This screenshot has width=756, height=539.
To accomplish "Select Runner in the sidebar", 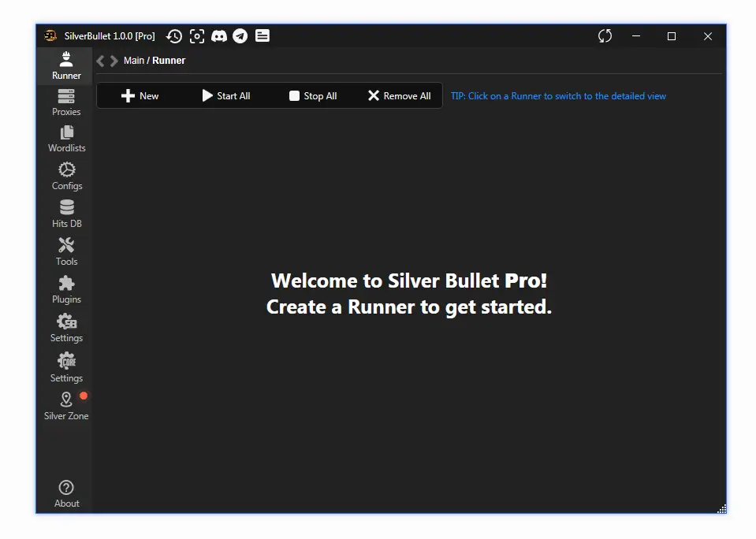I will point(65,63).
